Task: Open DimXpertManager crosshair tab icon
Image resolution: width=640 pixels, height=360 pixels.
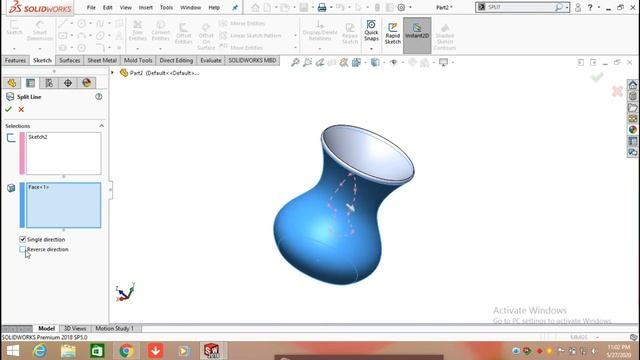Action: coord(68,83)
